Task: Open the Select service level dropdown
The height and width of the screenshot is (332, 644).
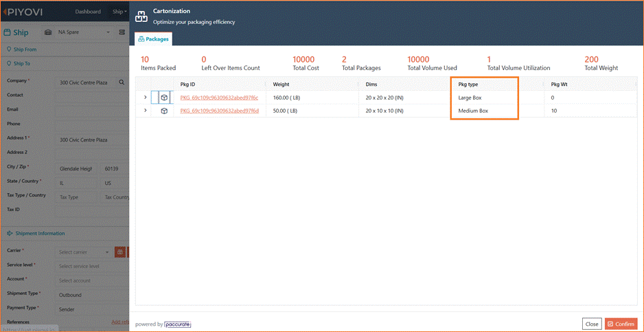Action: [x=93, y=266]
